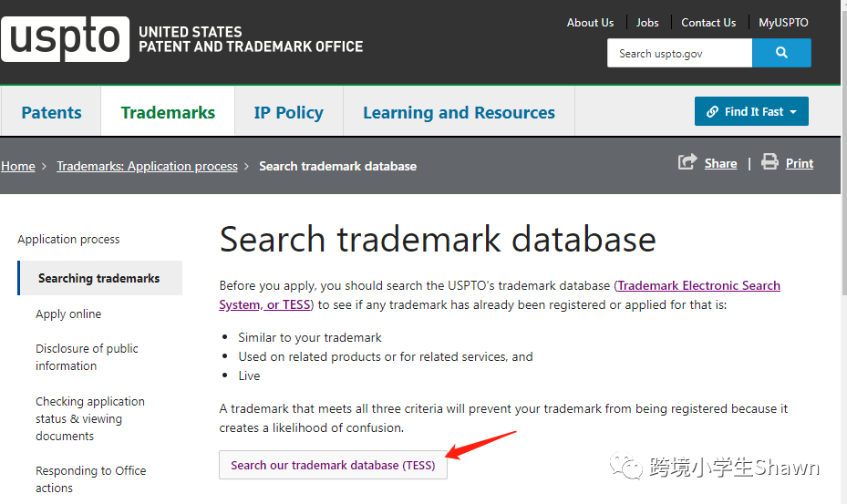The height and width of the screenshot is (504, 847).
Task: Click the Share icon
Action: point(687,162)
